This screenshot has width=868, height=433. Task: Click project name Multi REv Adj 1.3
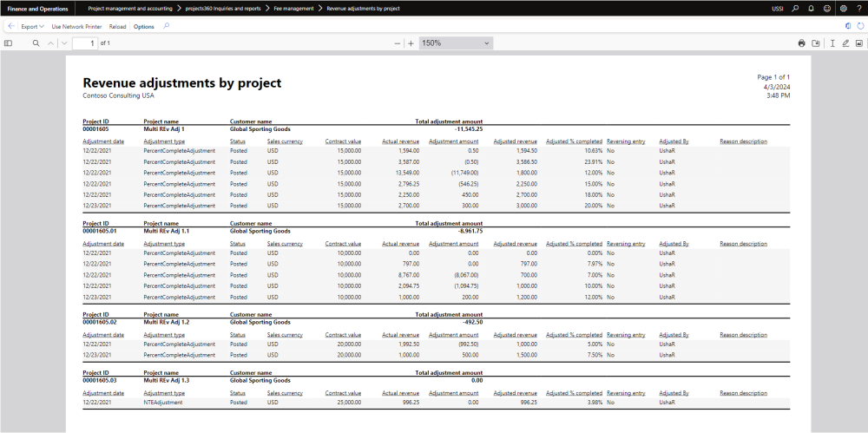(167, 381)
